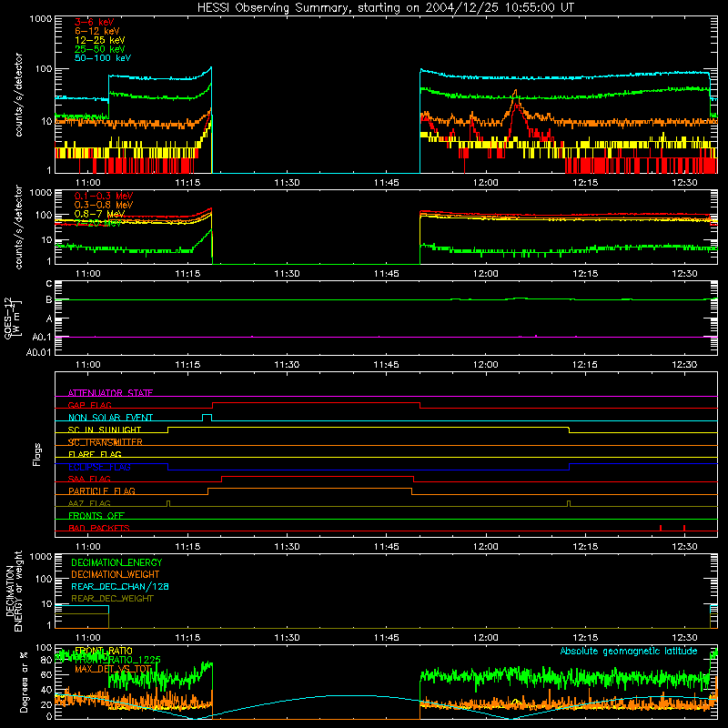Select the 0.1-0.3 MeV legend label
The height and width of the screenshot is (728, 728).
pos(104,196)
